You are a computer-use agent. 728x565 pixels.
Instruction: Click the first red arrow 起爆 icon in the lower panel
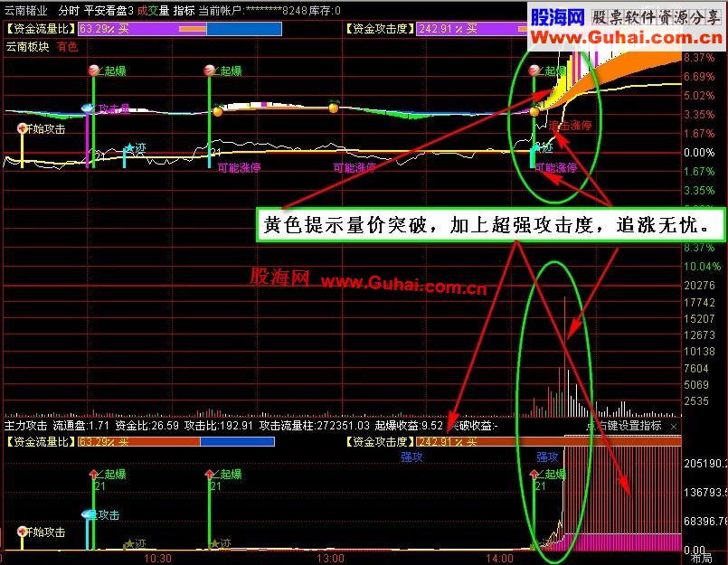pos(94,474)
